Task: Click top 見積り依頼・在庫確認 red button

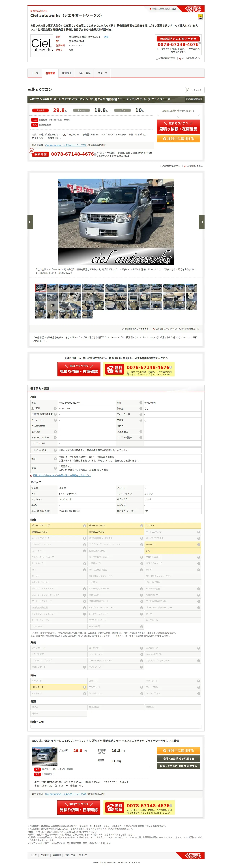Action: (178, 126)
